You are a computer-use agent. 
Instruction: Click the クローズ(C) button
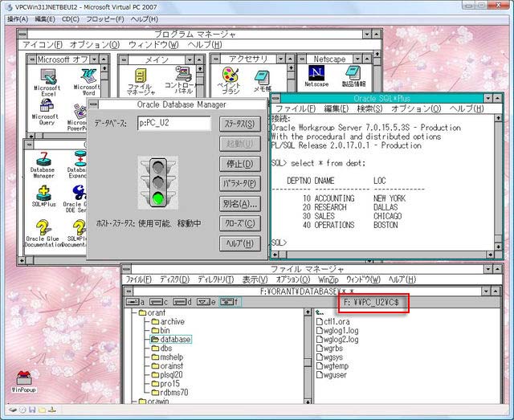click(x=239, y=223)
